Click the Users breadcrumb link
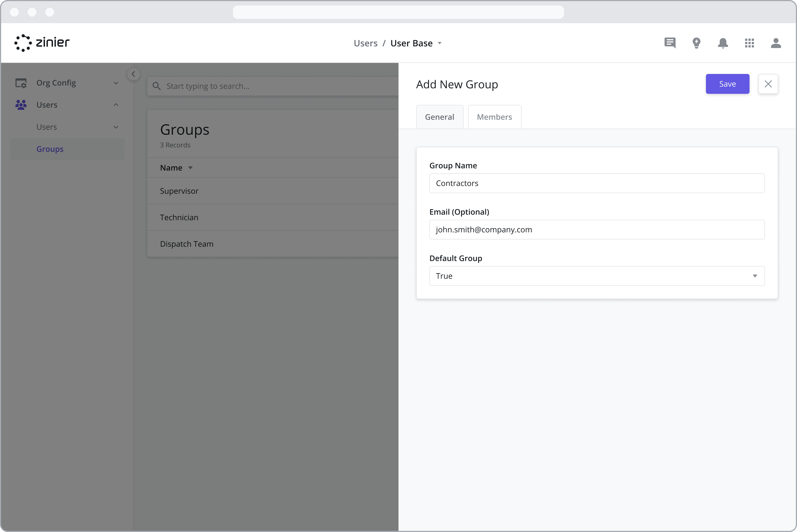This screenshot has width=797, height=532. (365, 43)
